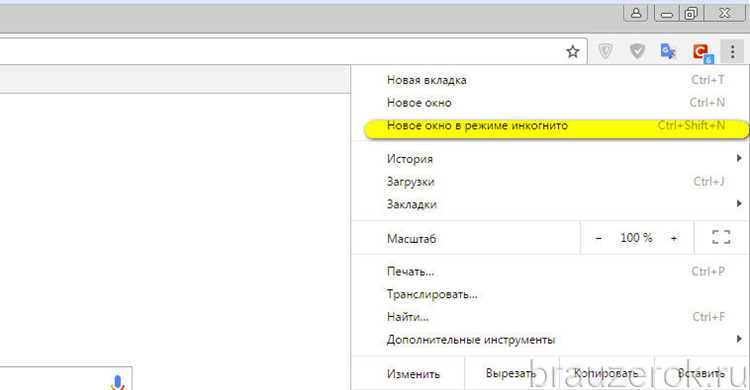Select "Найти..." menu item
This screenshot has width=750, height=390.
[x=550, y=317]
